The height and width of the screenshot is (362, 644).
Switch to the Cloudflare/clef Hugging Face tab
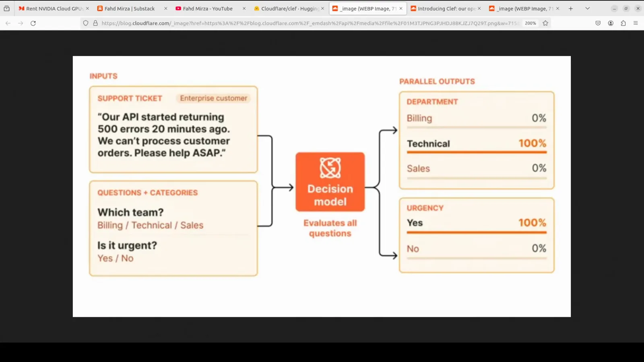[288, 8]
